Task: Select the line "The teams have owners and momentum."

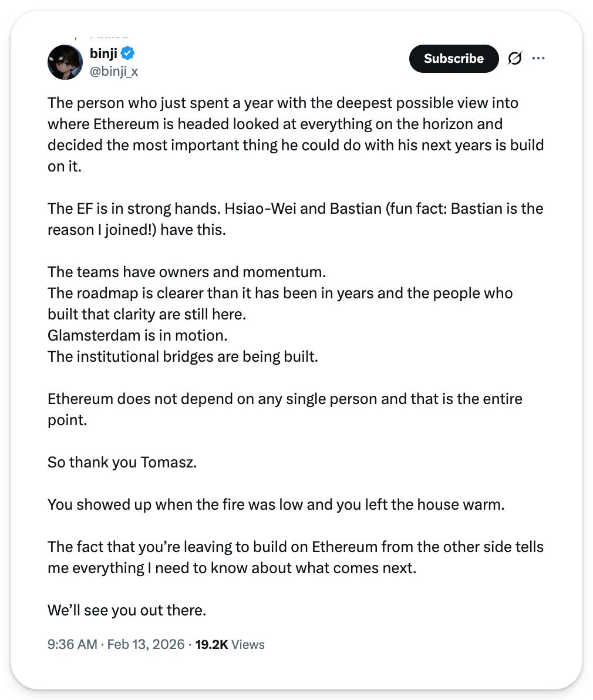Action: point(187,272)
